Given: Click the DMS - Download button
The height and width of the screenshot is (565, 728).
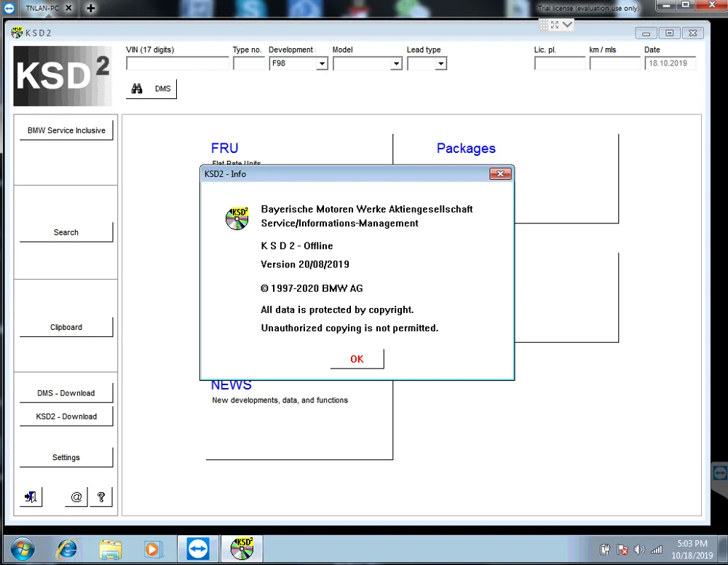Looking at the screenshot, I should (x=66, y=393).
